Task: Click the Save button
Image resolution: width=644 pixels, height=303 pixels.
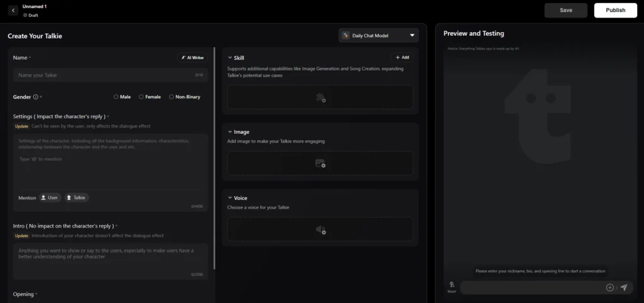Action: click(566, 10)
